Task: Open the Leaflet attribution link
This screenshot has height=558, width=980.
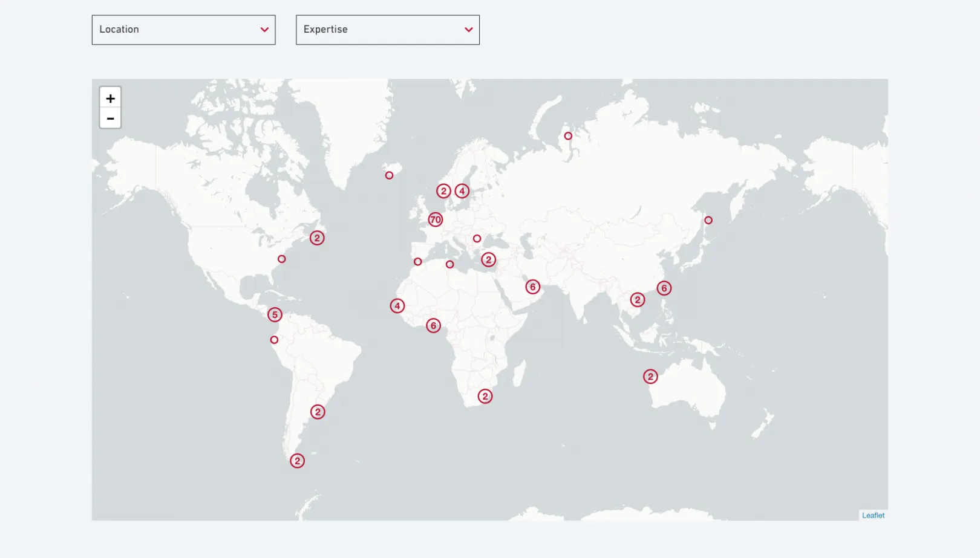Action: 872,516
